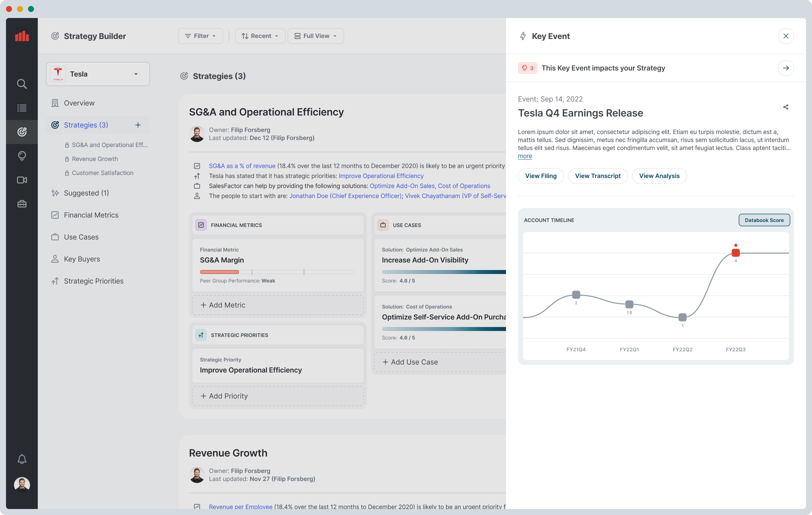Toggle the Databook Score button
The height and width of the screenshot is (515, 812).
coord(764,220)
